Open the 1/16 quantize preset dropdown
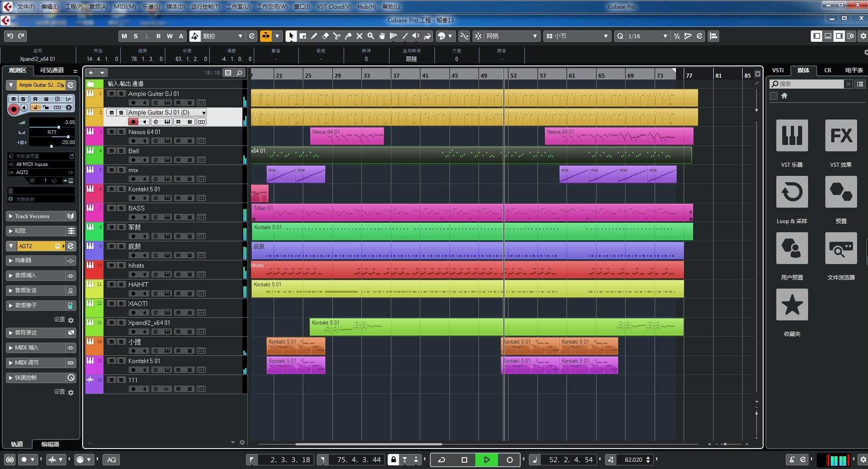This screenshot has height=469, width=868. (x=647, y=36)
